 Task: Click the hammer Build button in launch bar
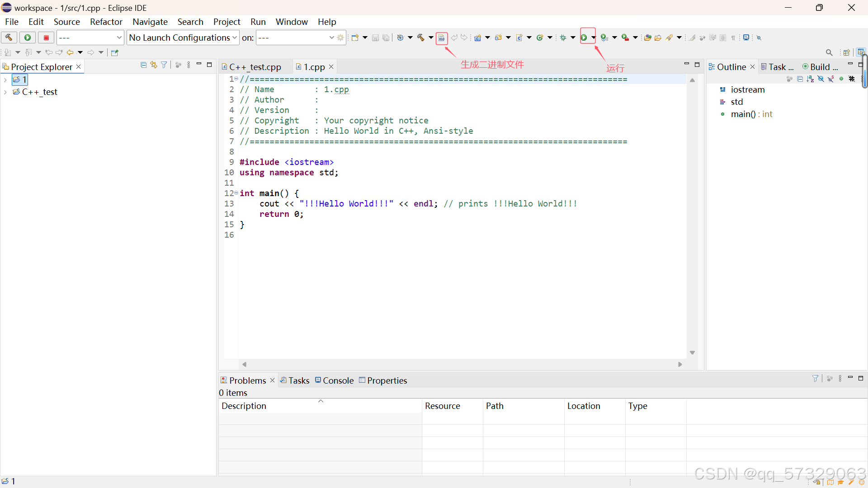point(9,38)
